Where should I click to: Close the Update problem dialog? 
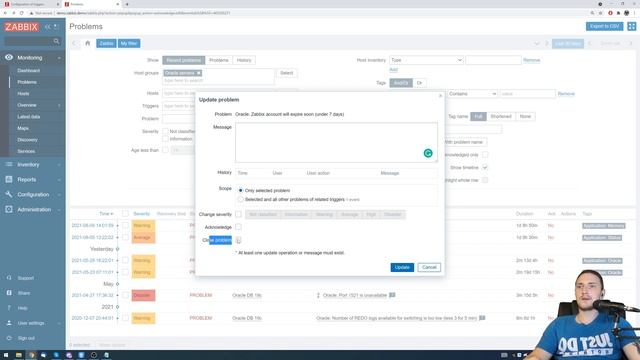tap(440, 96)
